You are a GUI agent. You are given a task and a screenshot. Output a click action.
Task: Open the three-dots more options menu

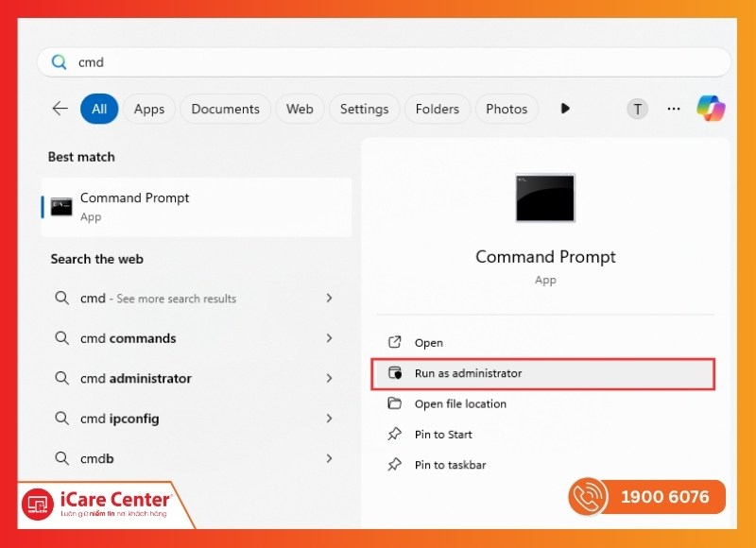674,109
